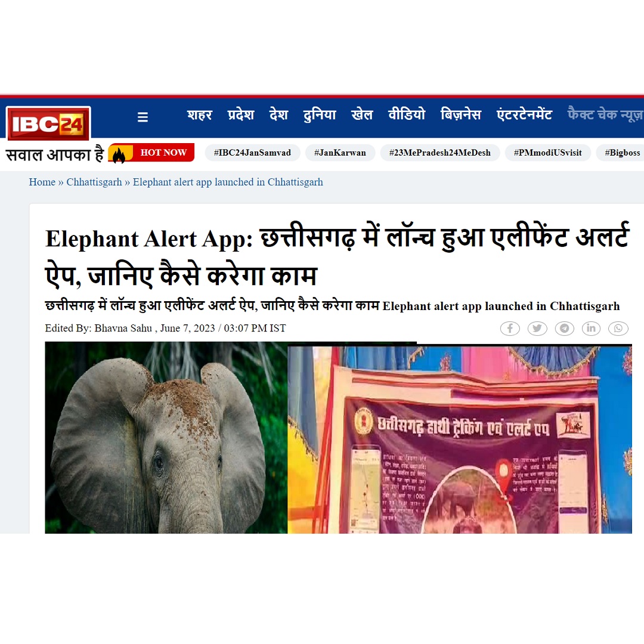Open the शहर menu item
The image size is (644, 644).
(200, 114)
